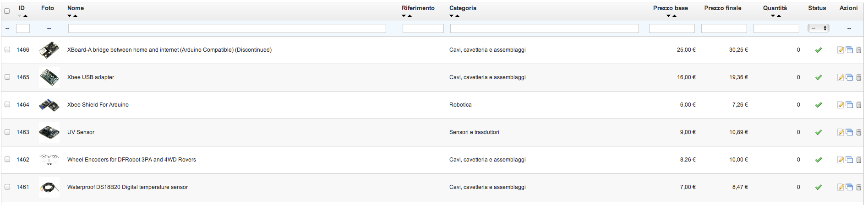The image size is (868, 205).
Task: Click the UV Sensor product name
Action: (x=81, y=132)
